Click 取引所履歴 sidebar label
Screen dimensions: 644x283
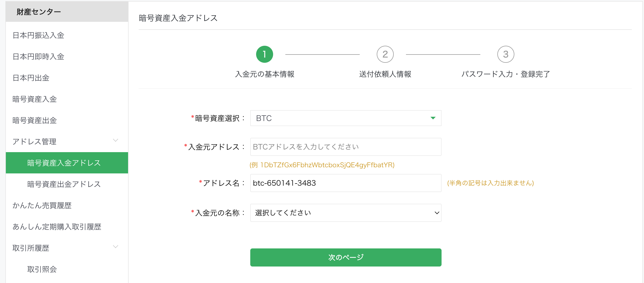(x=31, y=248)
